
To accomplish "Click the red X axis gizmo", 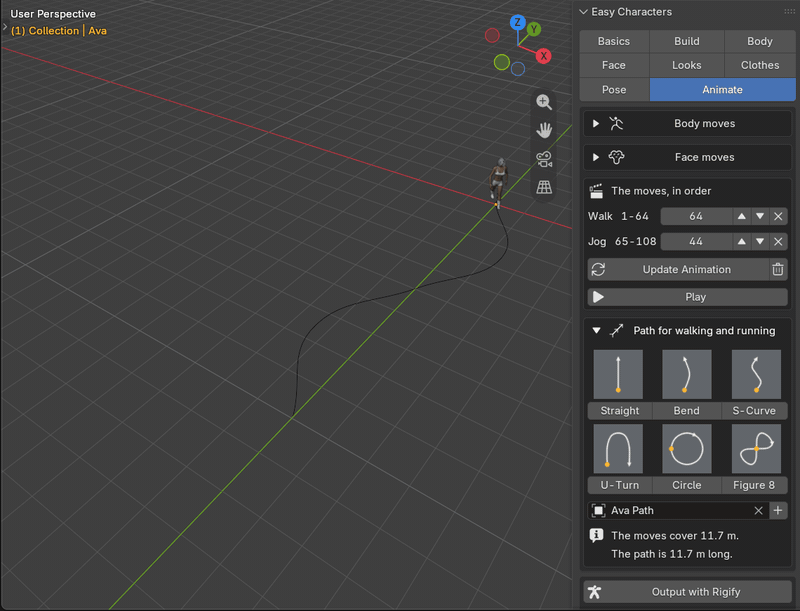I will [543, 56].
